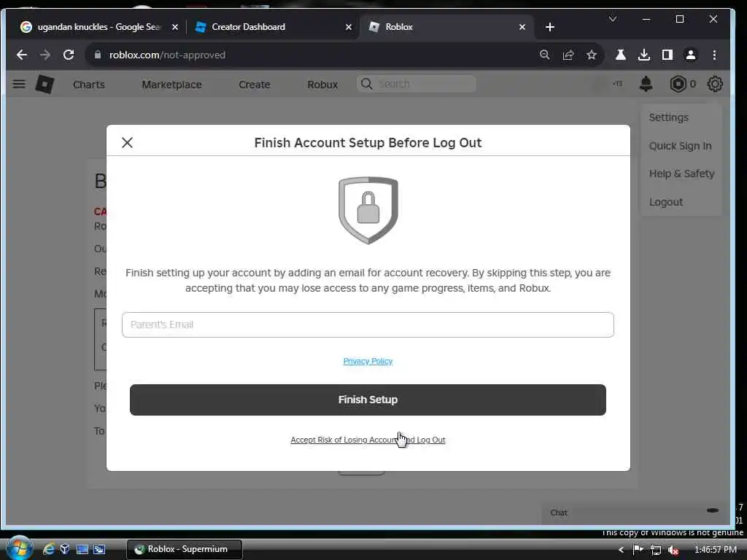747x560 pixels.
Task: Open Marketplace in the Roblox navbar
Action: pyautogui.click(x=171, y=85)
